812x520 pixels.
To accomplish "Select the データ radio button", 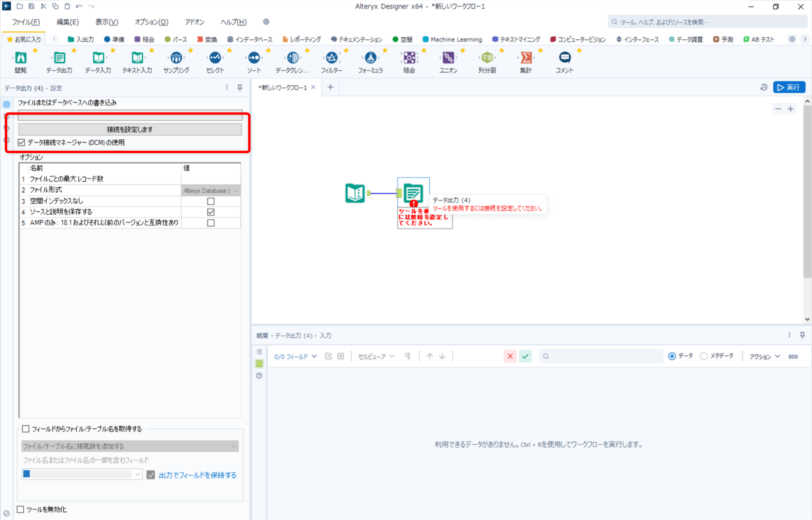I will pos(672,356).
